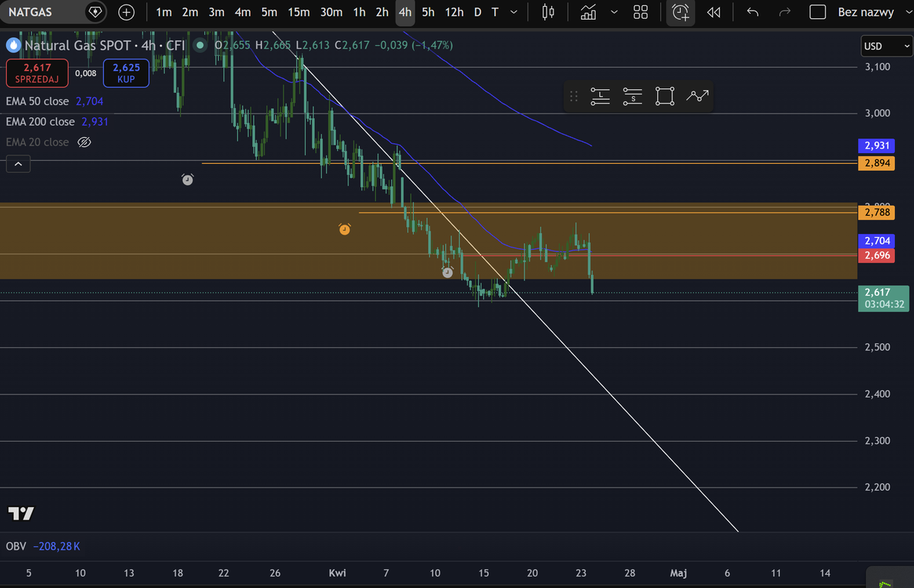Viewport: 914px width, 588px height.
Task: Switch to the 1h timeframe
Action: point(359,12)
